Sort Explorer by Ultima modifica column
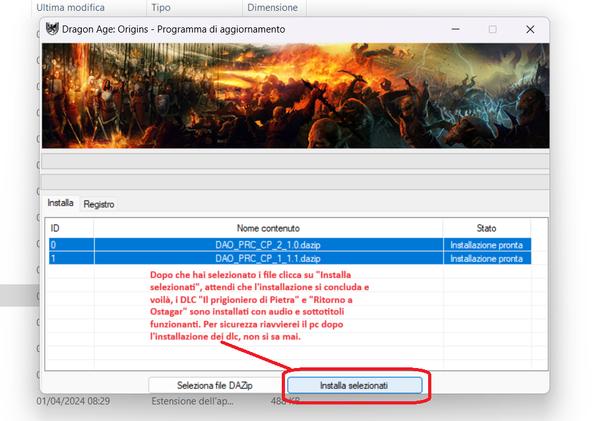Viewport: 600px width, 421px height. (70, 7)
